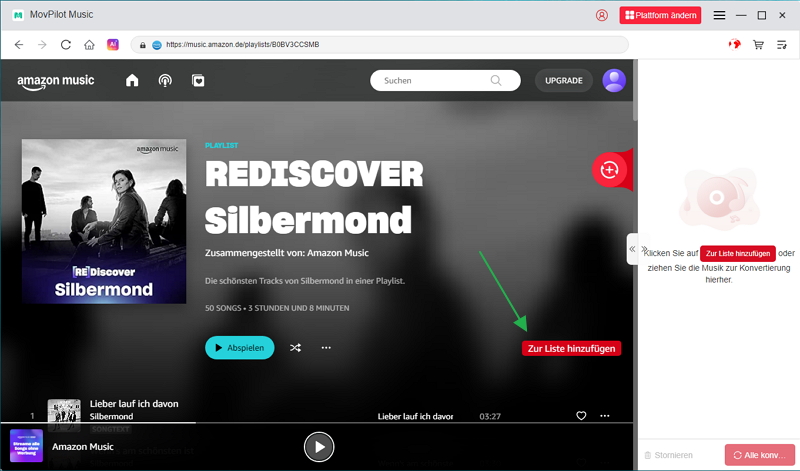Open the red gift promo icon
This screenshot has width=800, height=471.
735,45
